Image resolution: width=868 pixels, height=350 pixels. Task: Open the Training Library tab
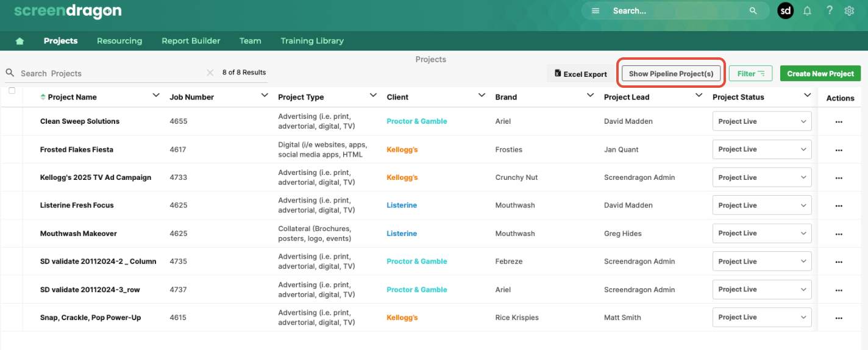coord(312,41)
